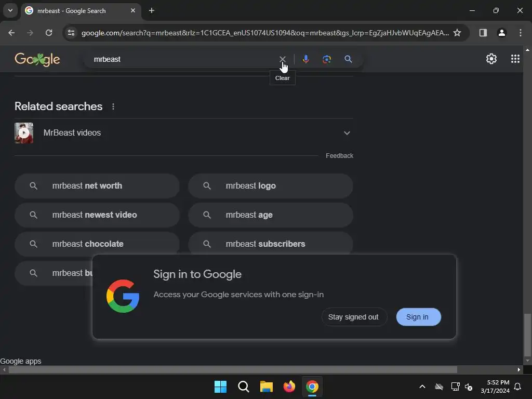Click the vertical scrollbar thumb
This screenshot has height=399, width=532.
[x=527, y=335]
